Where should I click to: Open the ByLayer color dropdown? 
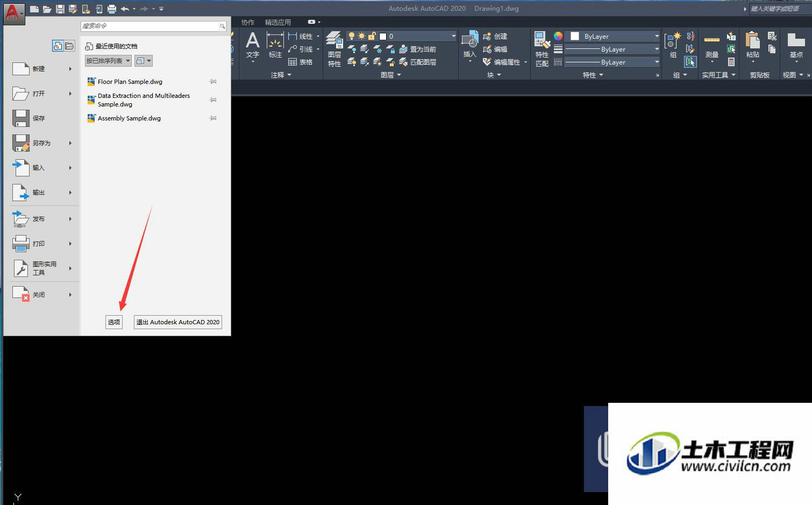[612, 36]
